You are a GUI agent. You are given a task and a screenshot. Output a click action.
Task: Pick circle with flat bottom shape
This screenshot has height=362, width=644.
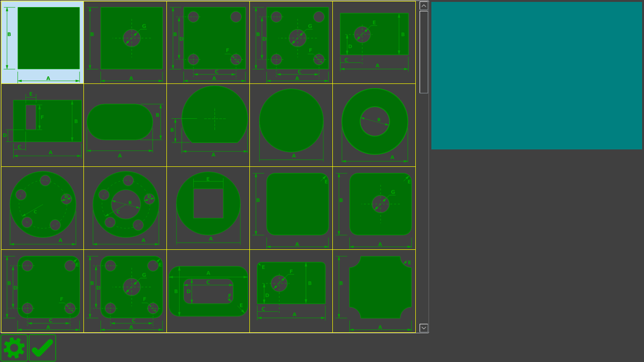click(208, 125)
